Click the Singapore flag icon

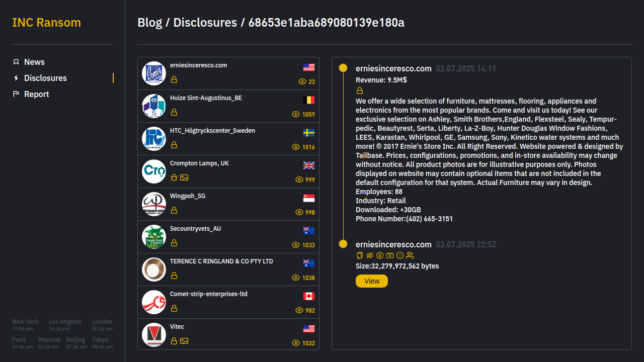point(309,198)
